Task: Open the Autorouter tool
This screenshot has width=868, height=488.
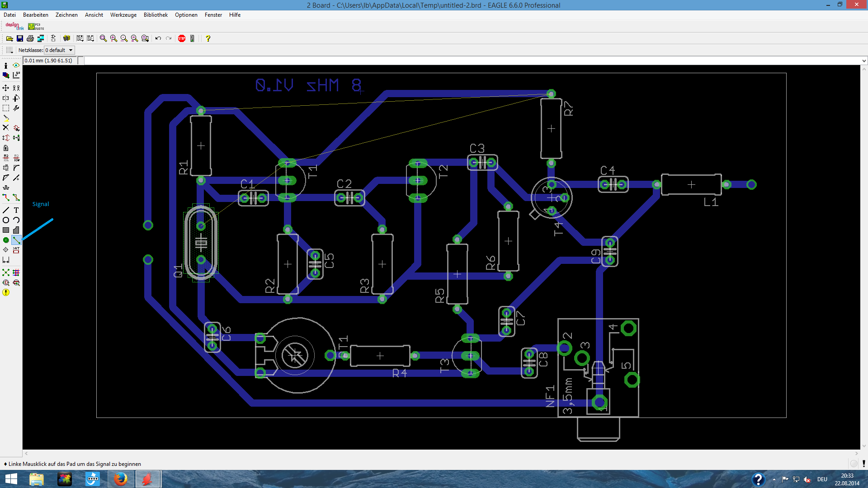Action: click(x=16, y=272)
